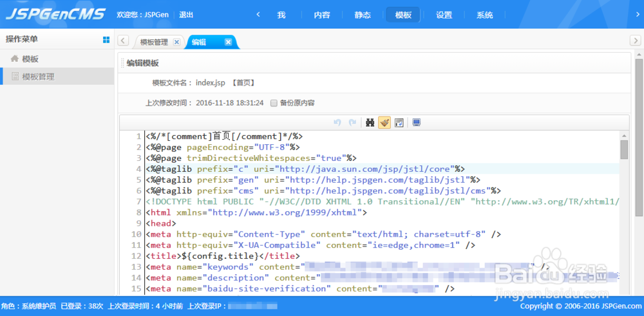Click the editor vertical scrollbar thumb
Image resolution: width=644 pixels, height=316 pixels.
coord(624,149)
